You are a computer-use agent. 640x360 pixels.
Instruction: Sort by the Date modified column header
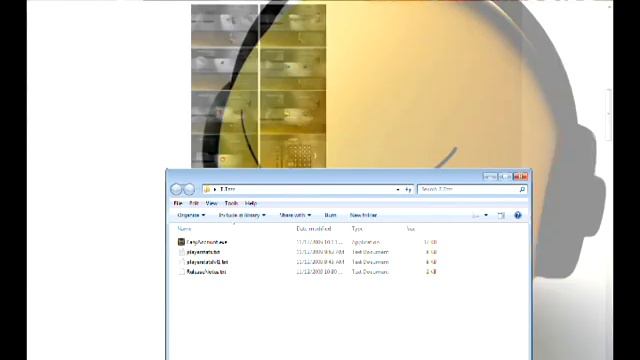click(313, 229)
